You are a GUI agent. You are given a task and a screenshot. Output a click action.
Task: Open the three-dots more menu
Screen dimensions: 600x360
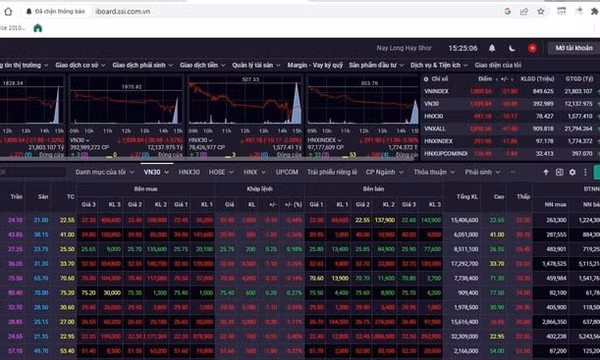(585, 172)
